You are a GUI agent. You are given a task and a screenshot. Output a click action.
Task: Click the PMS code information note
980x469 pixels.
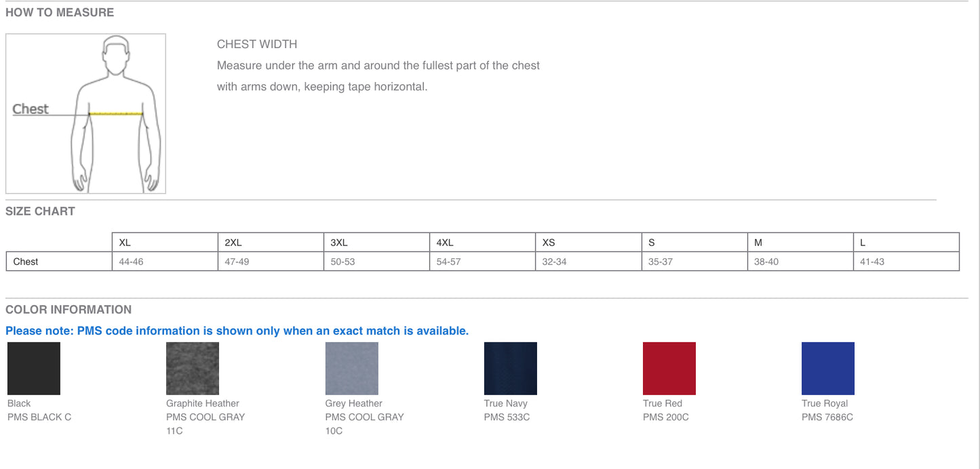click(237, 331)
